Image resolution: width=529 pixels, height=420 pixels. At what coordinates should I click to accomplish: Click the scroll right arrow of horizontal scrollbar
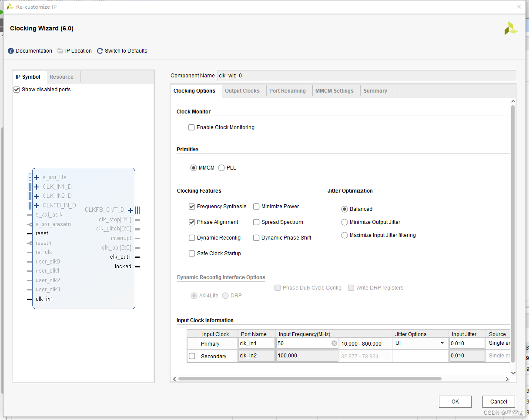[x=507, y=379]
